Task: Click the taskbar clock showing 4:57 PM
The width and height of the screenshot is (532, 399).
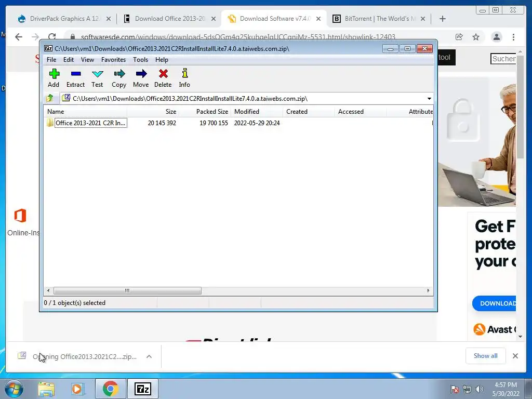Action: pyautogui.click(x=506, y=389)
